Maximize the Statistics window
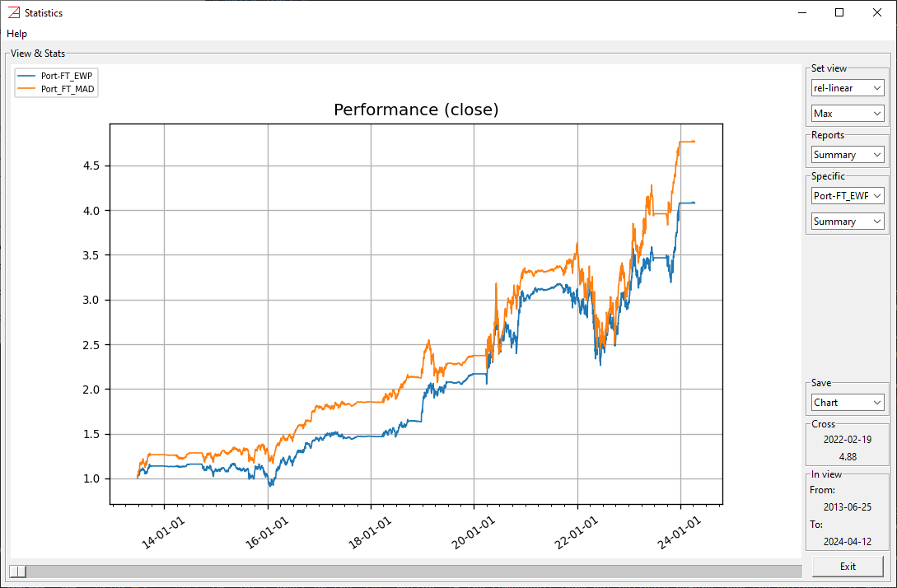 pyautogui.click(x=839, y=12)
